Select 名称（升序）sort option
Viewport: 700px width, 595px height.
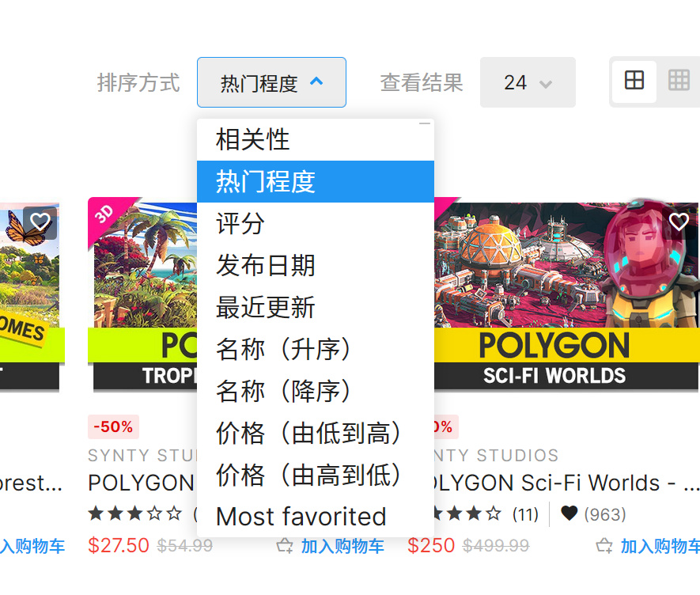pos(315,349)
